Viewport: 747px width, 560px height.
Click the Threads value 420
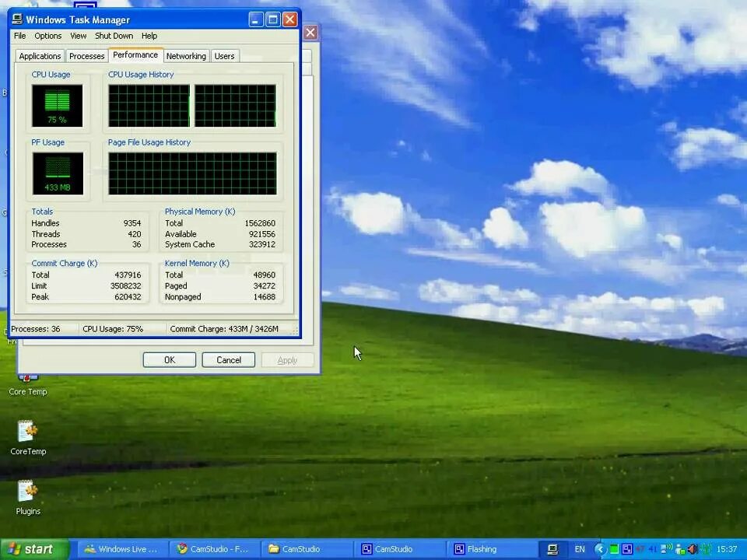[x=135, y=234]
